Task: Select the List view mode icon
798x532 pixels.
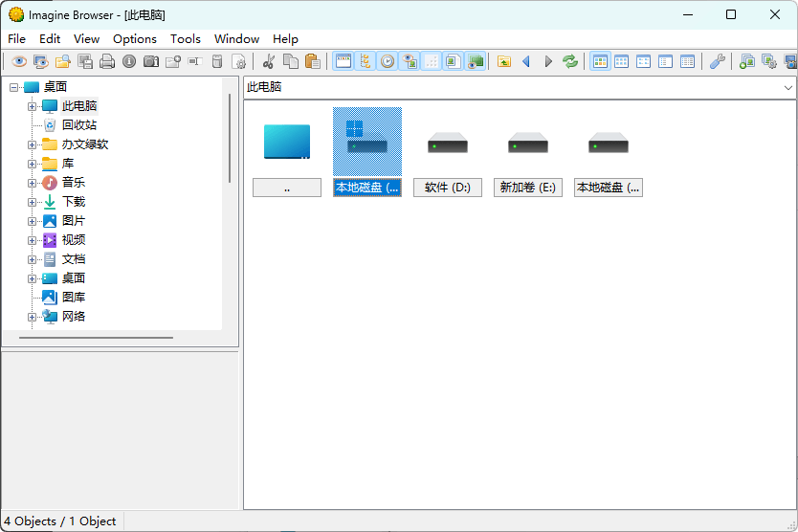Action: pyautogui.click(x=665, y=61)
